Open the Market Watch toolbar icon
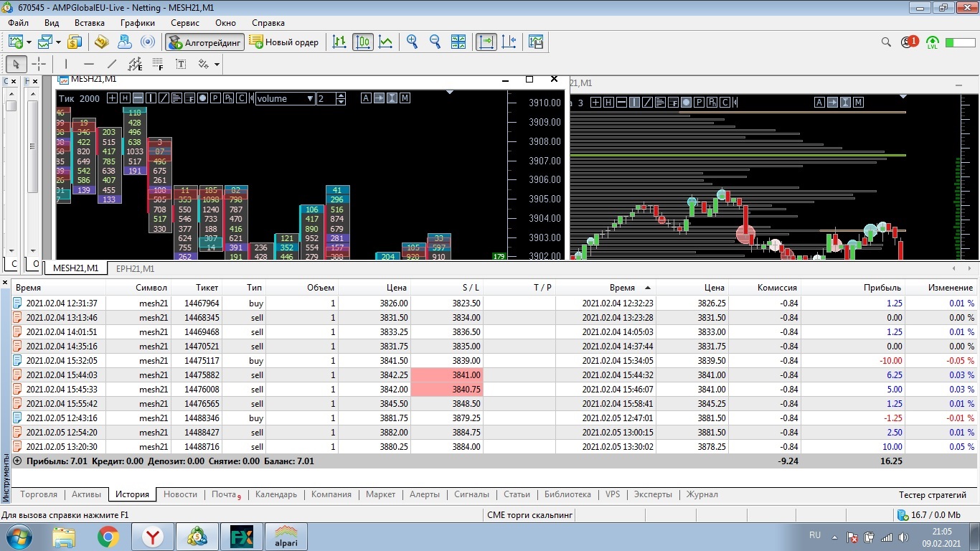 pyautogui.click(x=75, y=42)
